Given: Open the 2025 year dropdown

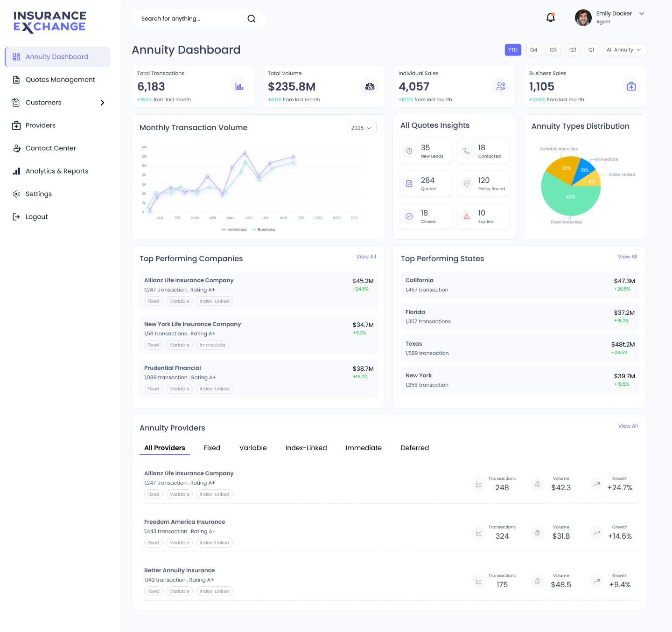Looking at the screenshot, I should point(362,128).
